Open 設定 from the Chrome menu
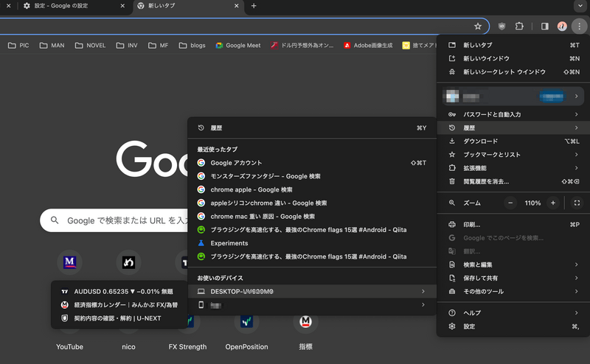The width and height of the screenshot is (590, 364). (x=513, y=326)
